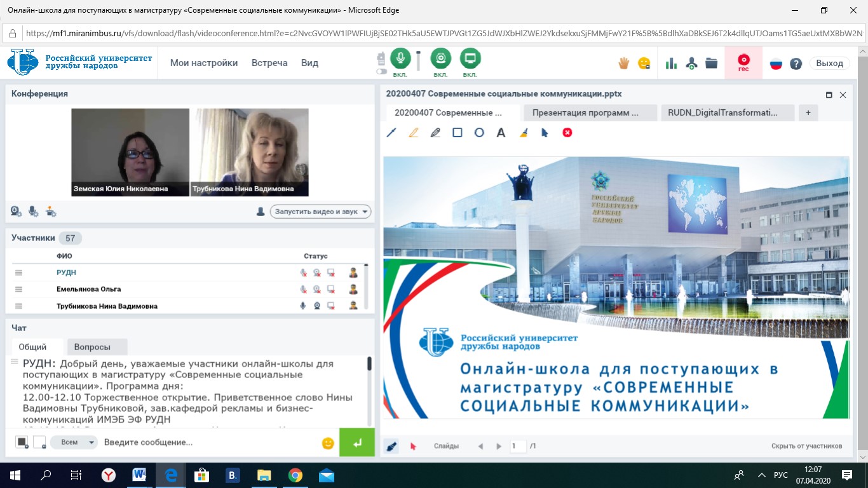Open microphone settings icon under videos
Screen dimensions: 868x488
(x=33, y=211)
